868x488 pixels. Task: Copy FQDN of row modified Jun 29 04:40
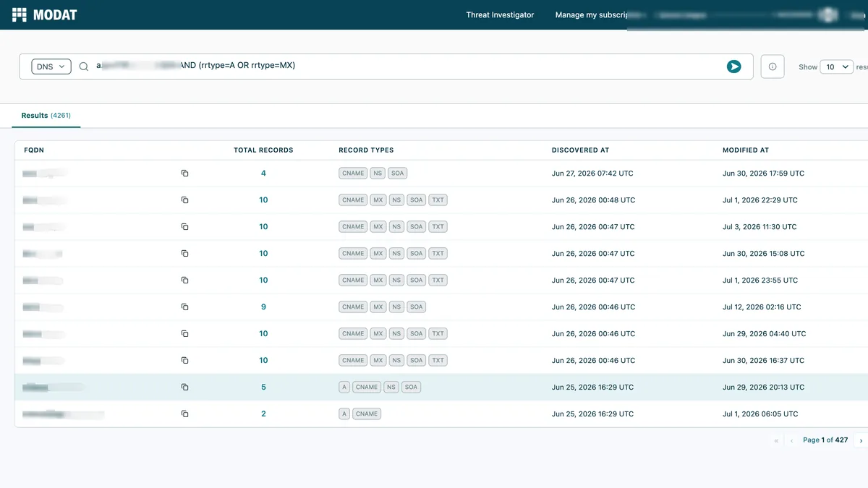coord(184,334)
